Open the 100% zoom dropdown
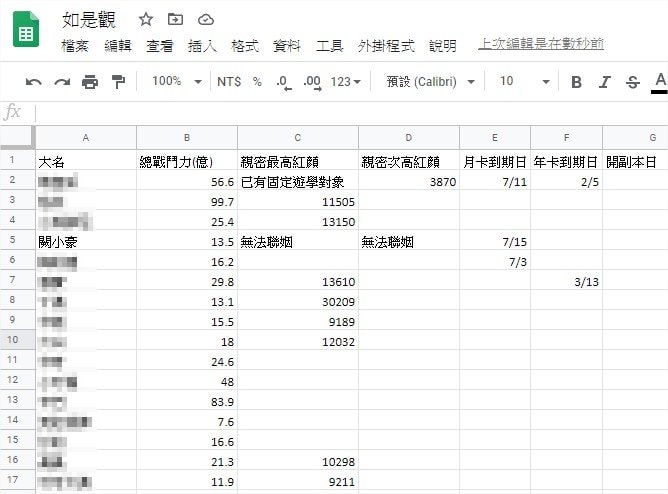The width and height of the screenshot is (668, 494). [x=177, y=82]
